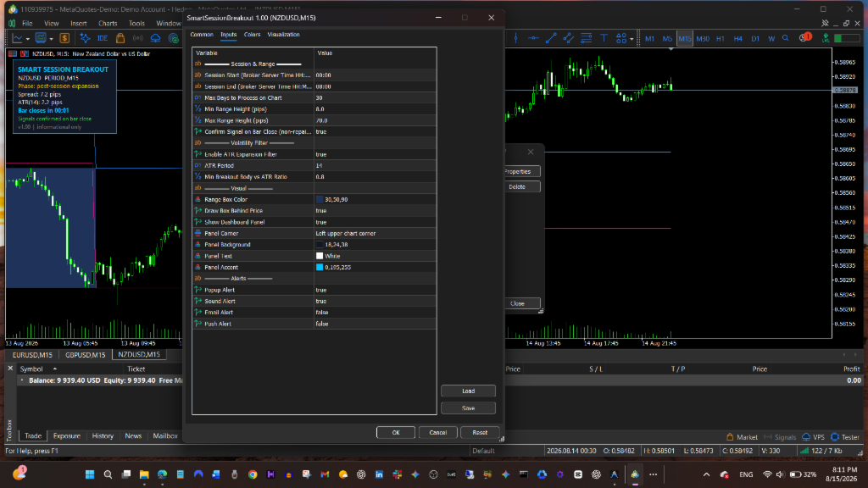Image resolution: width=868 pixels, height=488 pixels.
Task: Pick Panel Accent color swatch
Action: point(320,267)
